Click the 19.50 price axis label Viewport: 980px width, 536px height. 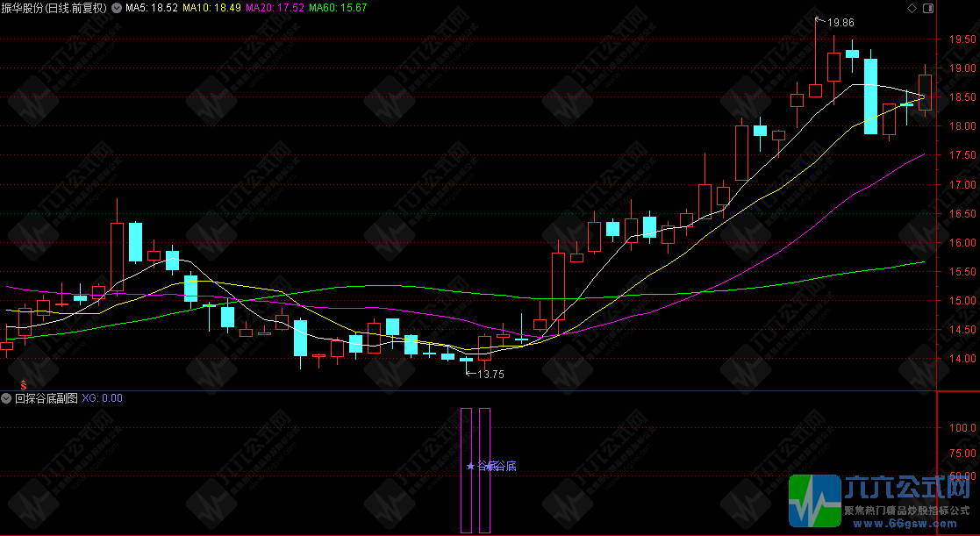pyautogui.click(x=962, y=39)
